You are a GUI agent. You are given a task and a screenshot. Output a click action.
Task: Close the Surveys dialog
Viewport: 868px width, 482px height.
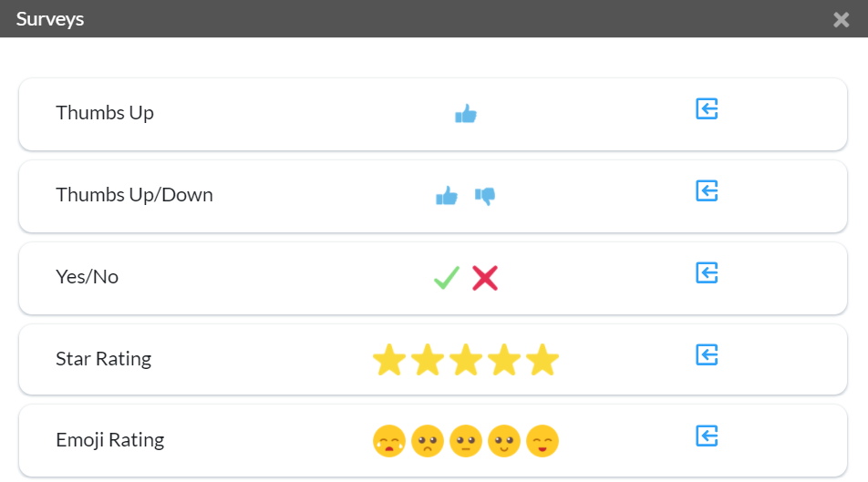pos(841,19)
